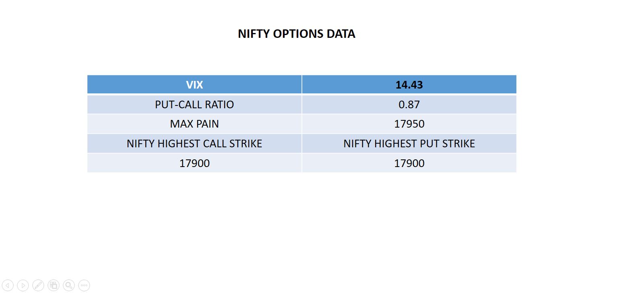Open more slideshow options menu
Screen dimensions: 644x293
[84, 285]
